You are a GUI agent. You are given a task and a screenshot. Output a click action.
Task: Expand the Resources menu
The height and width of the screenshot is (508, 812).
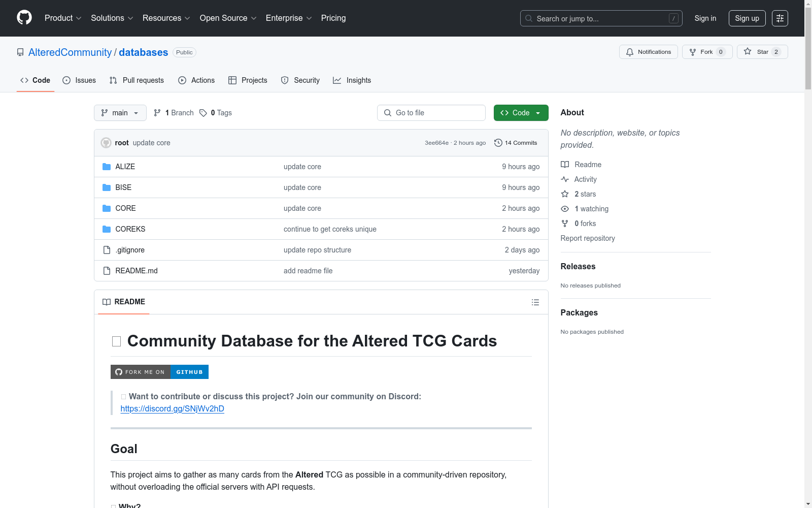(x=166, y=18)
